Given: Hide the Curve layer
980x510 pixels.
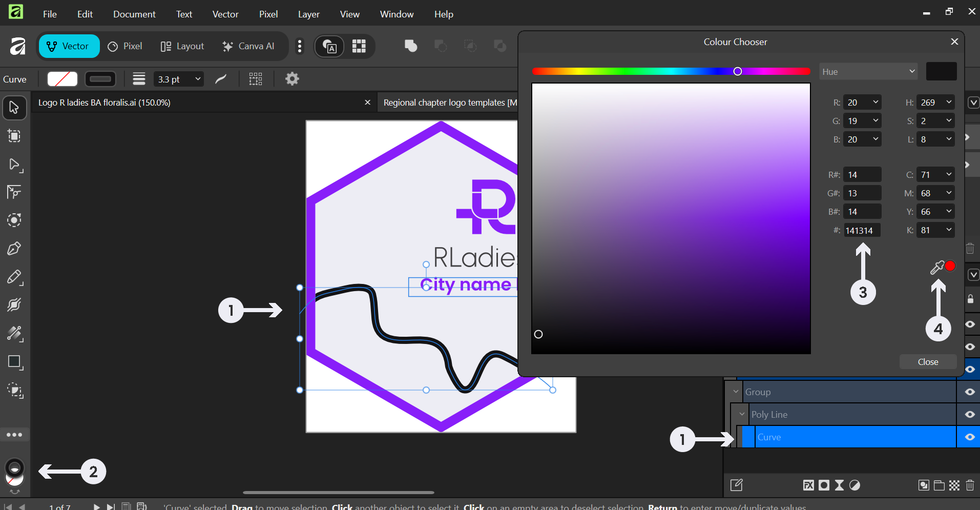Looking at the screenshot, I should (x=970, y=437).
